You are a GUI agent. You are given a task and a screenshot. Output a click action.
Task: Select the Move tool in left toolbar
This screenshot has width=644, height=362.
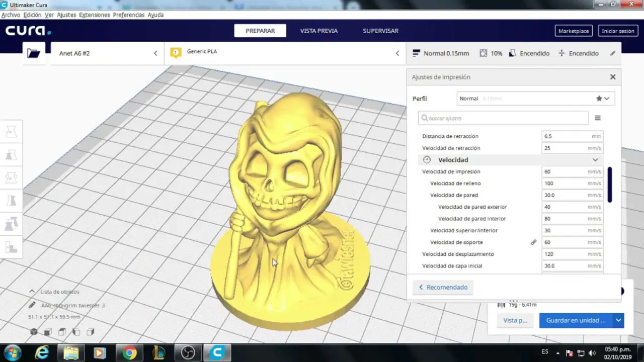pos(11,132)
